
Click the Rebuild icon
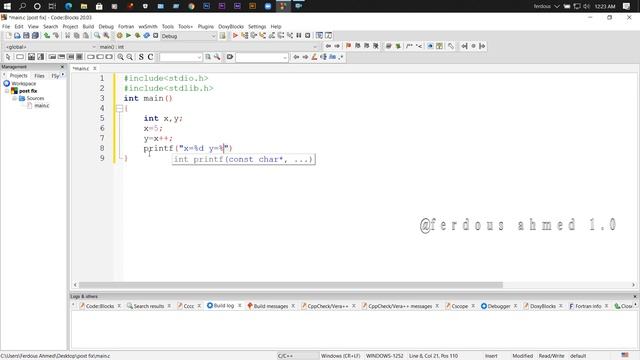click(x=147, y=36)
